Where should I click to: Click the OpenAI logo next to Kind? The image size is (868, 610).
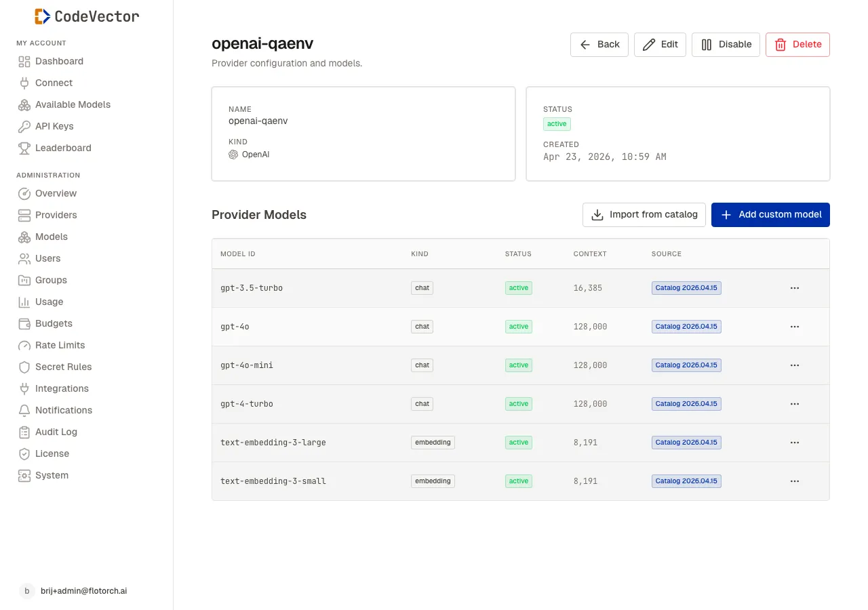(233, 155)
